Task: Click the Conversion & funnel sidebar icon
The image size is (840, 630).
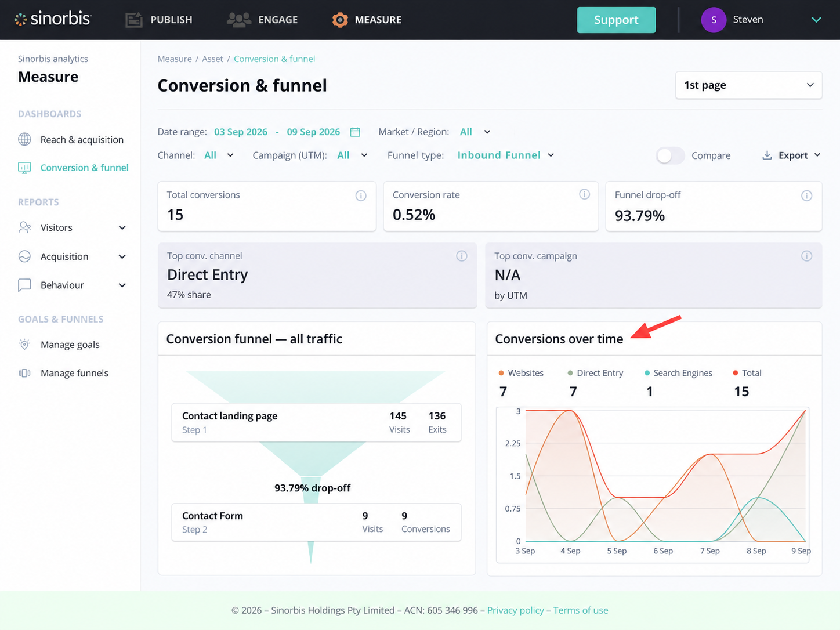Action: pyautogui.click(x=24, y=168)
